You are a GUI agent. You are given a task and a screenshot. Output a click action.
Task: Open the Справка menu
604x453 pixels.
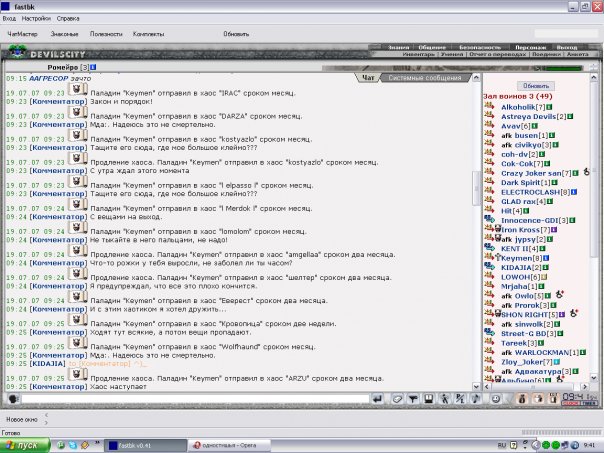68,18
